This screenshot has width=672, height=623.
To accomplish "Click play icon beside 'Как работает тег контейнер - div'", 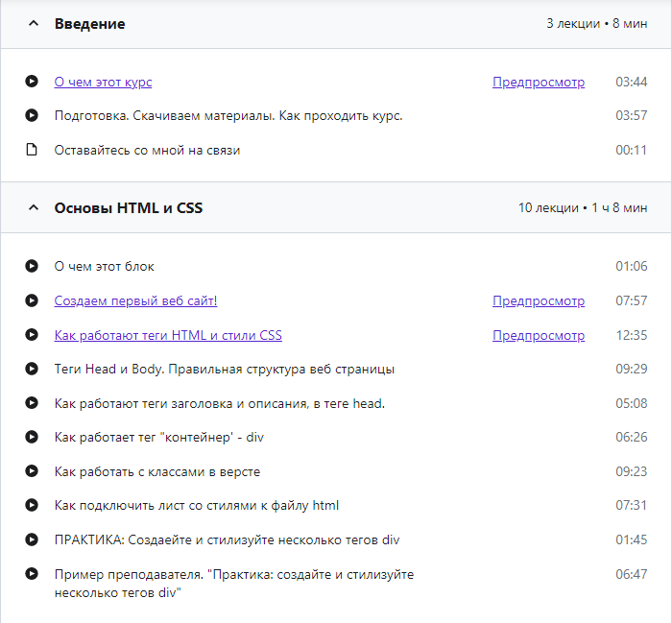I will (x=32, y=438).
